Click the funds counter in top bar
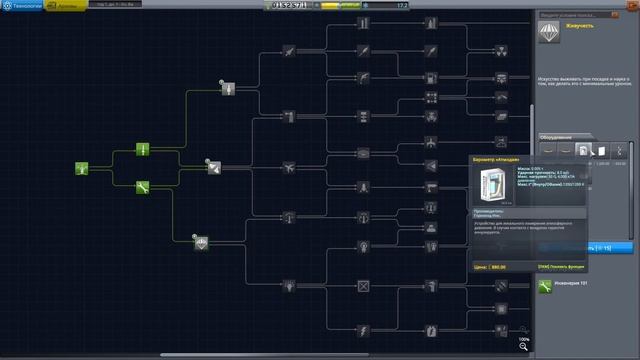 [x=288, y=5]
